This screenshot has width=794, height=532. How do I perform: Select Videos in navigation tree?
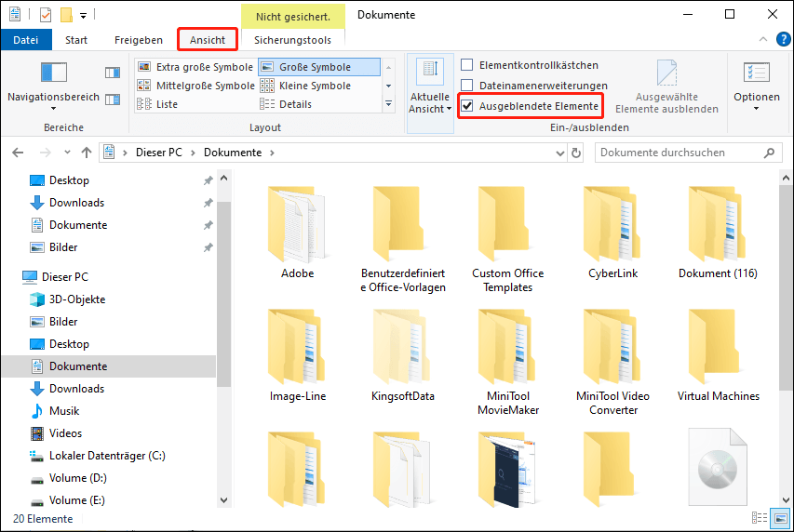[x=56, y=433]
